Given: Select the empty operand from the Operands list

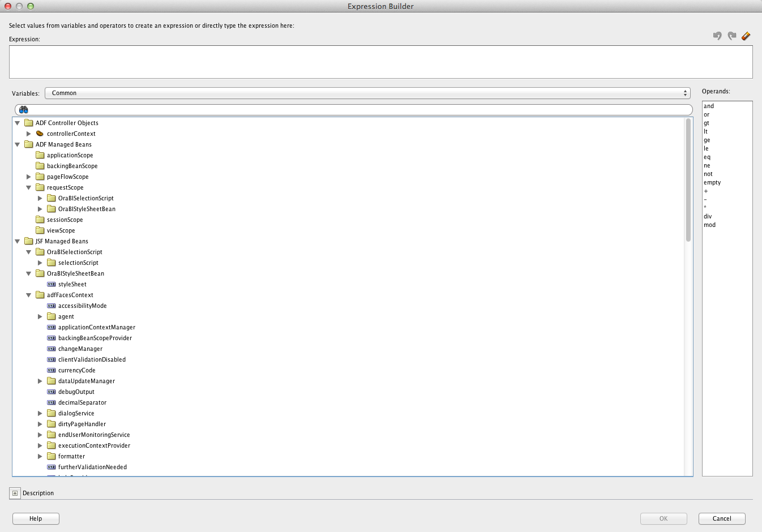Looking at the screenshot, I should [x=712, y=182].
